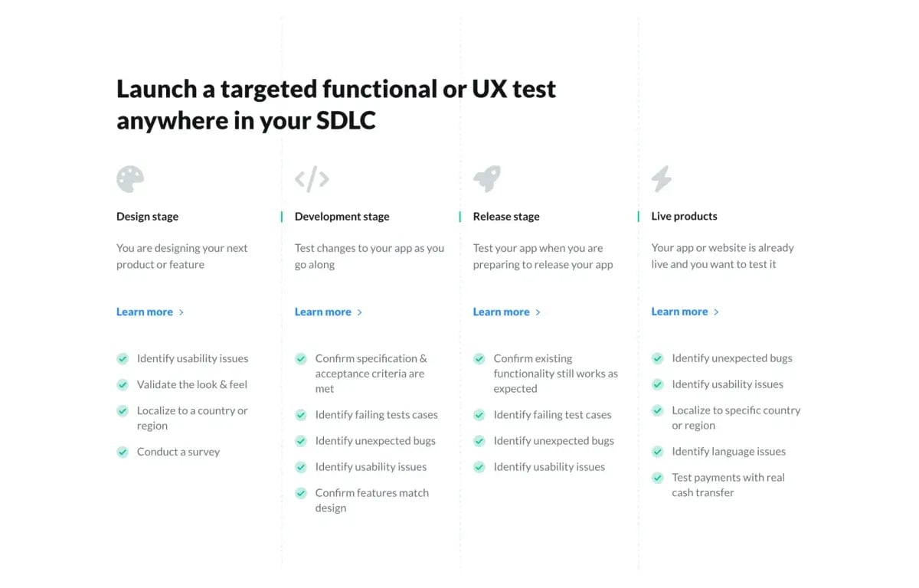Click the checkmark beside Identify failing tests cases
Viewport: 919px width, 588px height.
[x=301, y=415]
